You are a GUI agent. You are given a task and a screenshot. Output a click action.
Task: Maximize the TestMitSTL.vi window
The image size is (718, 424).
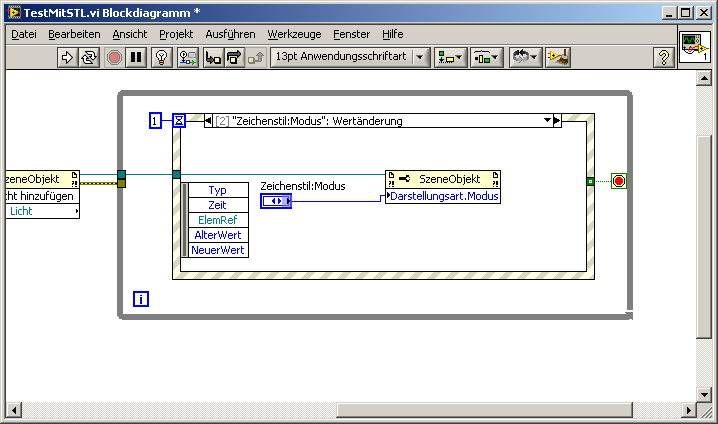685,13
